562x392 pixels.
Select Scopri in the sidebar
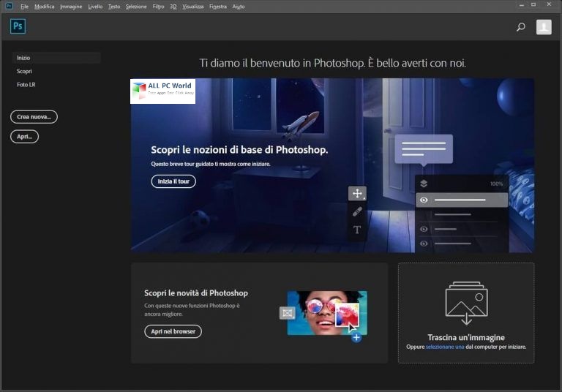point(24,71)
